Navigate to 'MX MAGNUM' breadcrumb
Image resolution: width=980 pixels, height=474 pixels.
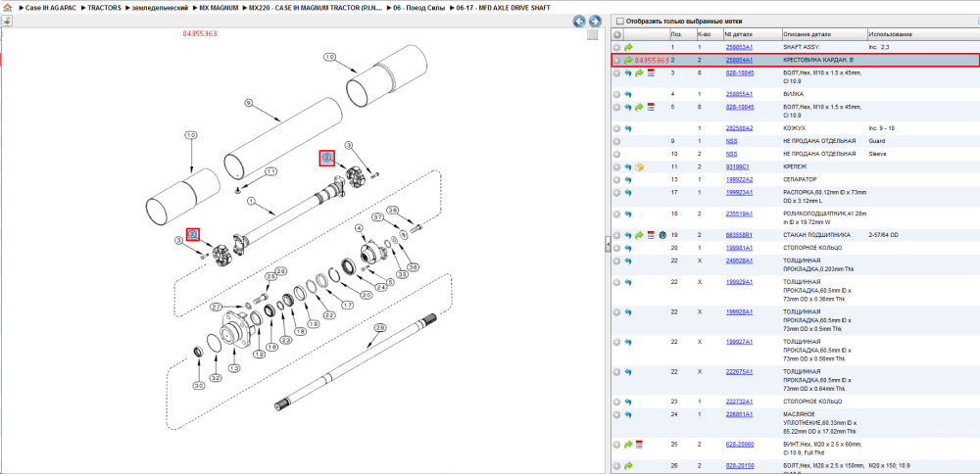click(219, 8)
